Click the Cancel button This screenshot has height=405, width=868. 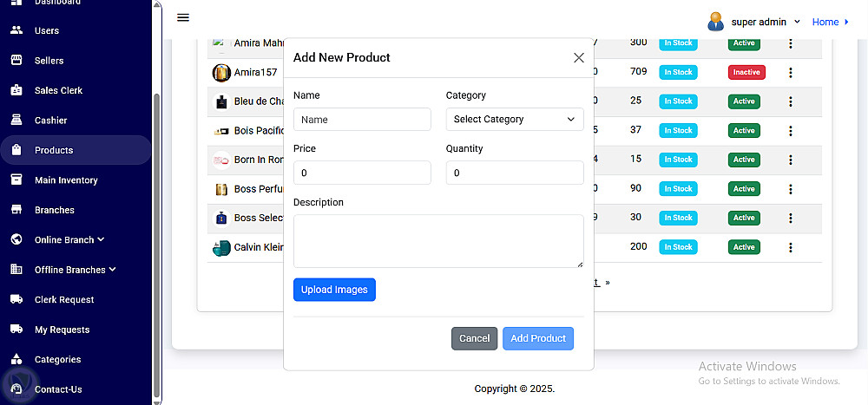(x=474, y=338)
